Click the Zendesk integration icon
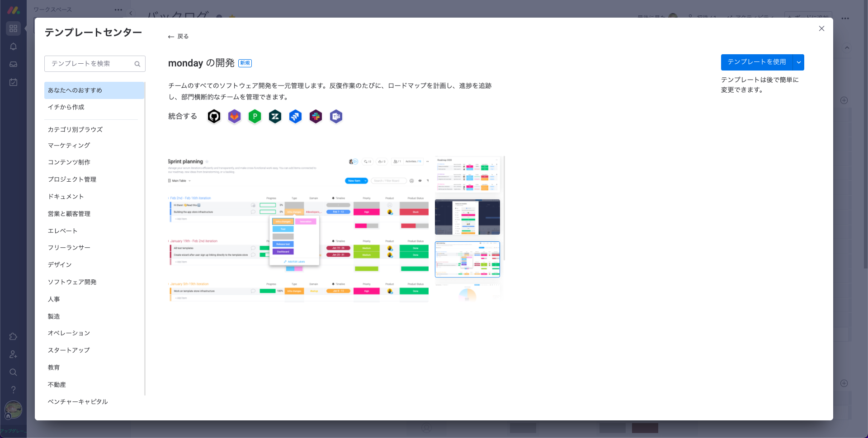This screenshot has height=438, width=868. [275, 116]
